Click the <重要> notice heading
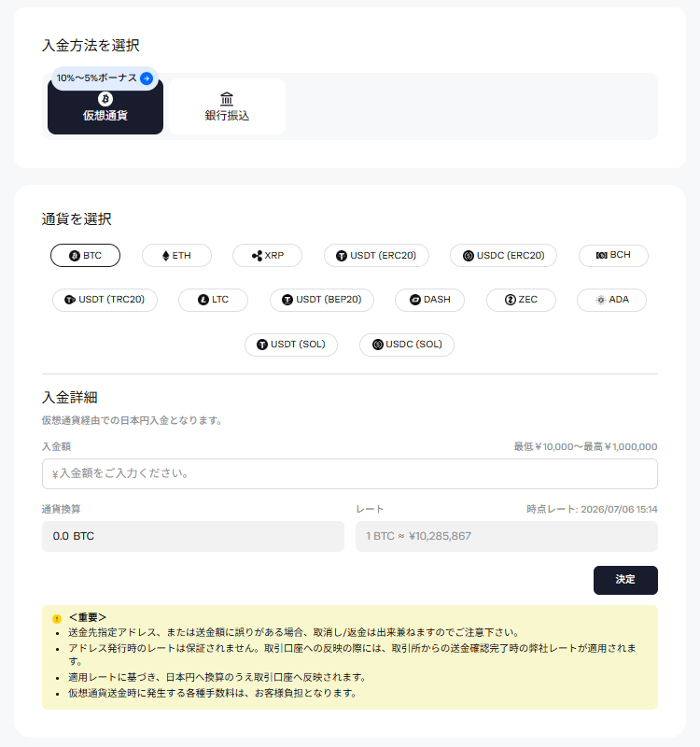Viewport: 700px width, 747px height. coord(88,617)
